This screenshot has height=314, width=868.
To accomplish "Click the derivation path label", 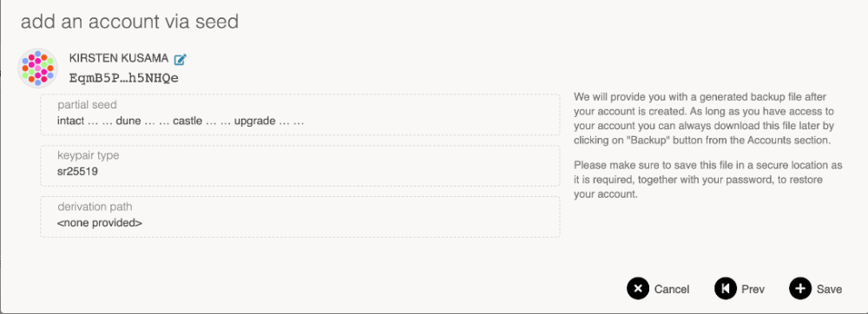I will coord(95,206).
